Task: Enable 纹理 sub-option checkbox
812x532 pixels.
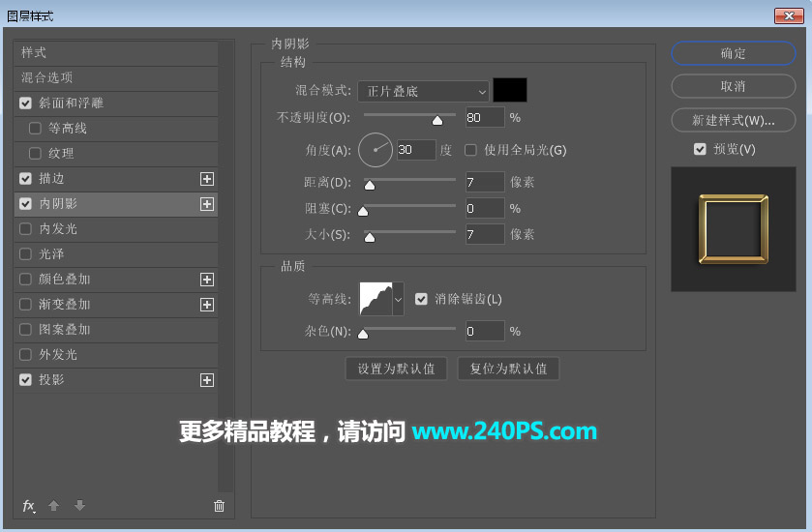Action: pyautogui.click(x=35, y=153)
